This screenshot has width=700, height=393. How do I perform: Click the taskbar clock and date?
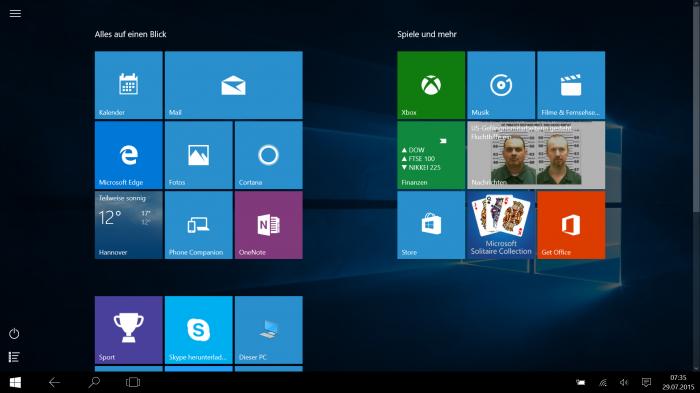click(678, 382)
